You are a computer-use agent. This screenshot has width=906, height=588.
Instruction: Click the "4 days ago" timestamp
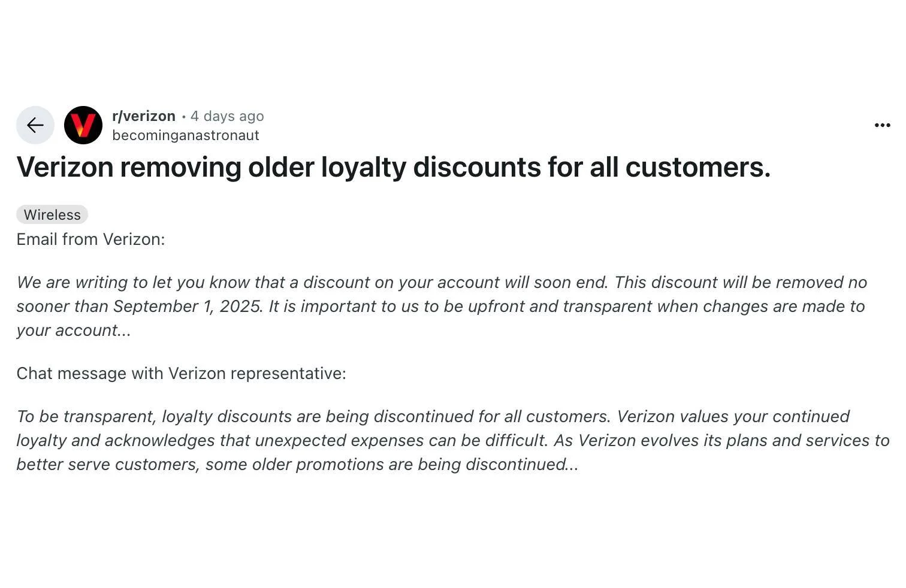[x=227, y=116]
